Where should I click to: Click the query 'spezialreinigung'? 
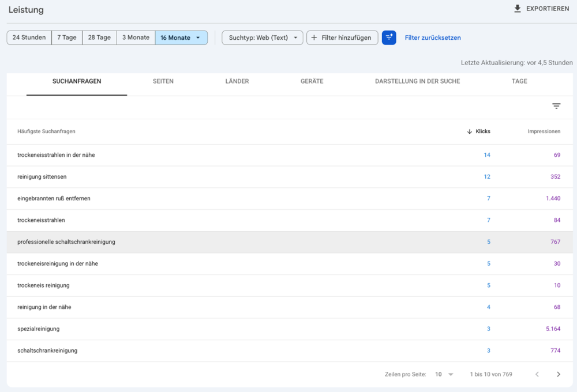coord(38,329)
